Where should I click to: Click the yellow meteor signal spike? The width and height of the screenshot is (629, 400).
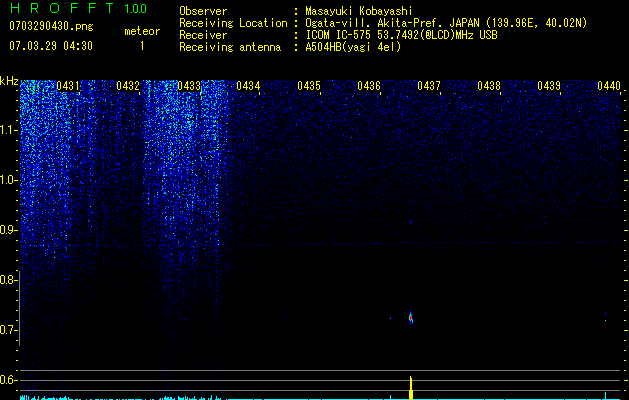click(x=410, y=388)
